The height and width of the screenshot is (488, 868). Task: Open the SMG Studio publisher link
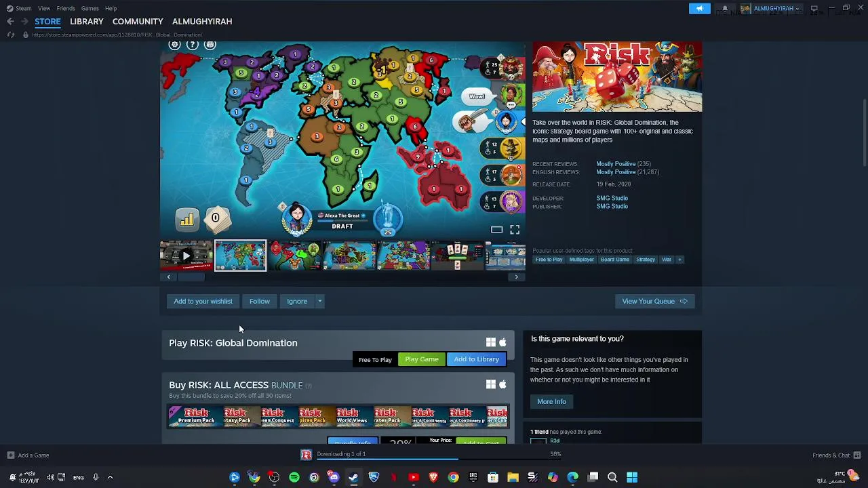[x=612, y=207]
